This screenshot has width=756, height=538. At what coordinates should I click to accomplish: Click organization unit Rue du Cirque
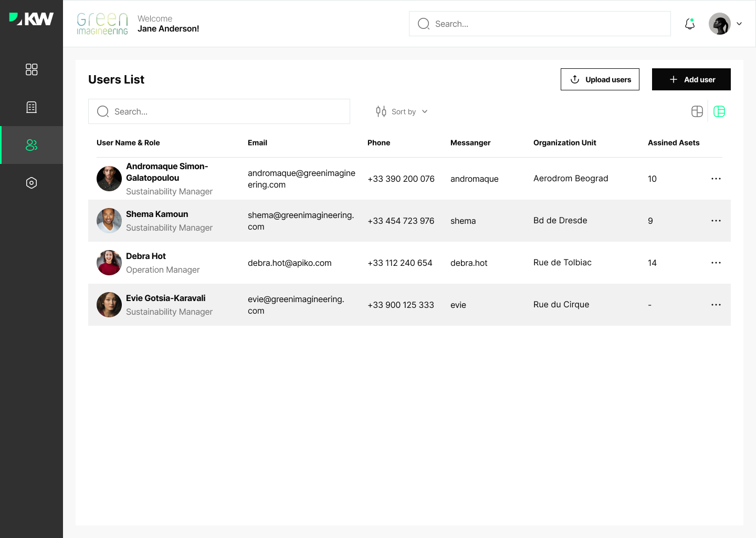[561, 304]
